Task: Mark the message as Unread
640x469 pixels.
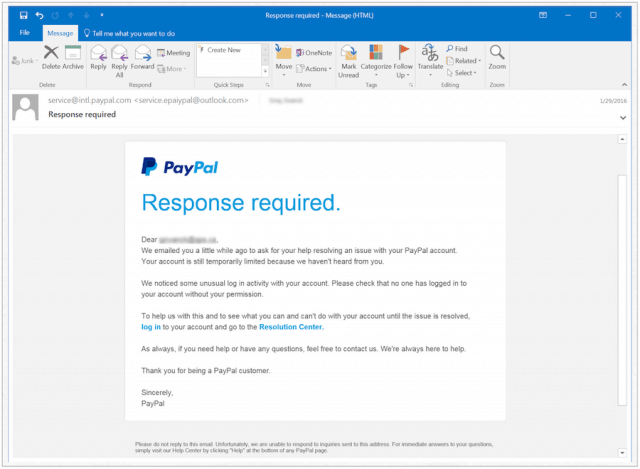Action: point(349,61)
